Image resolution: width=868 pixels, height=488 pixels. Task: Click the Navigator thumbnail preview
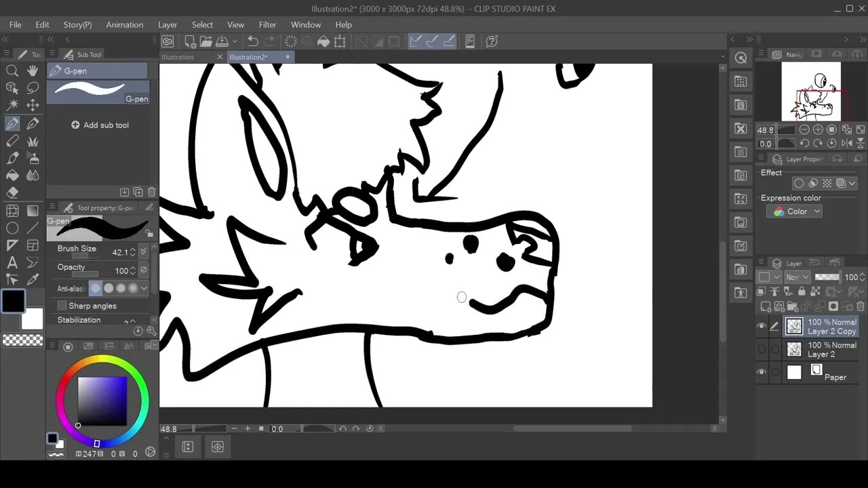coord(811,91)
